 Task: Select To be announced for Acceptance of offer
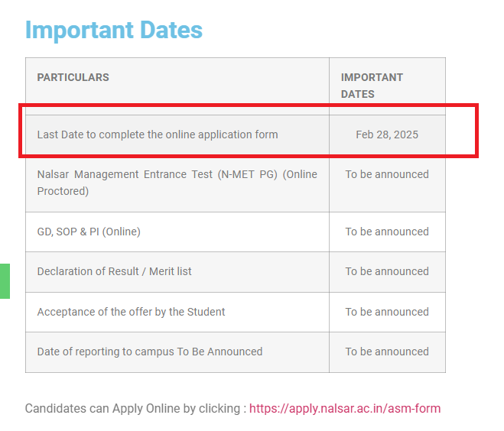click(387, 312)
